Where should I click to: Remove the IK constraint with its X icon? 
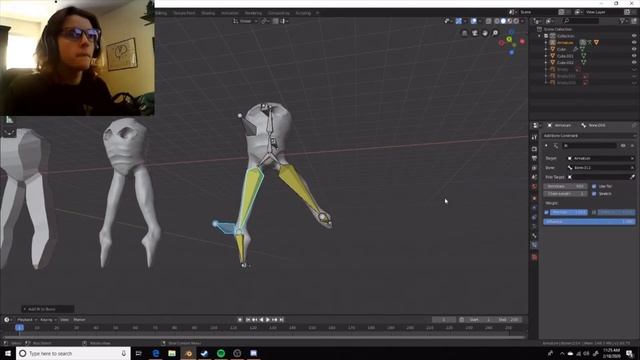coord(633,146)
